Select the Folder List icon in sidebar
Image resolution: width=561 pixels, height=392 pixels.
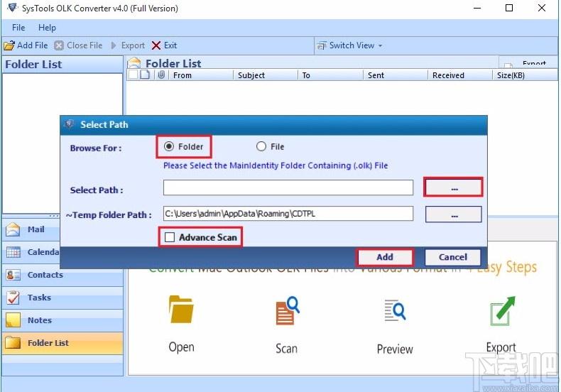(x=13, y=343)
